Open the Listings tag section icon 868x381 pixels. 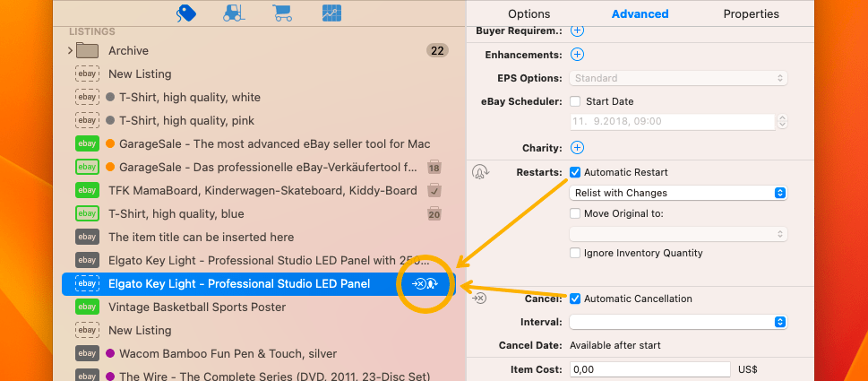coord(186,13)
